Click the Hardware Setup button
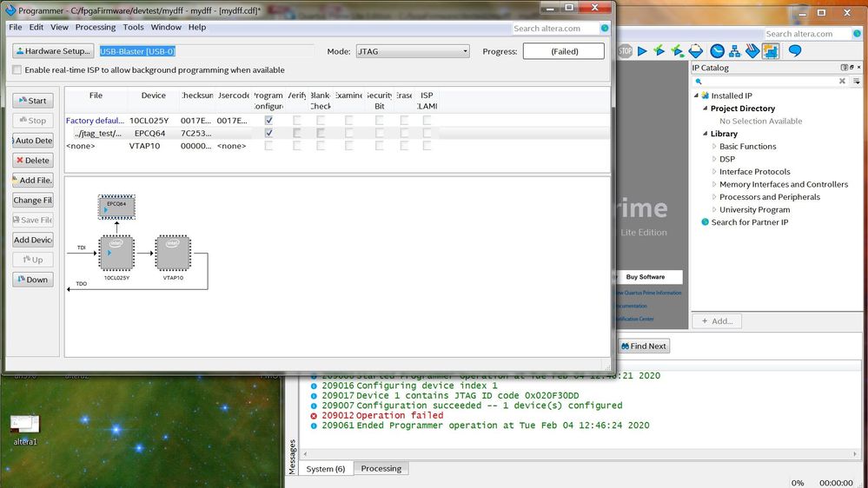 [52, 51]
